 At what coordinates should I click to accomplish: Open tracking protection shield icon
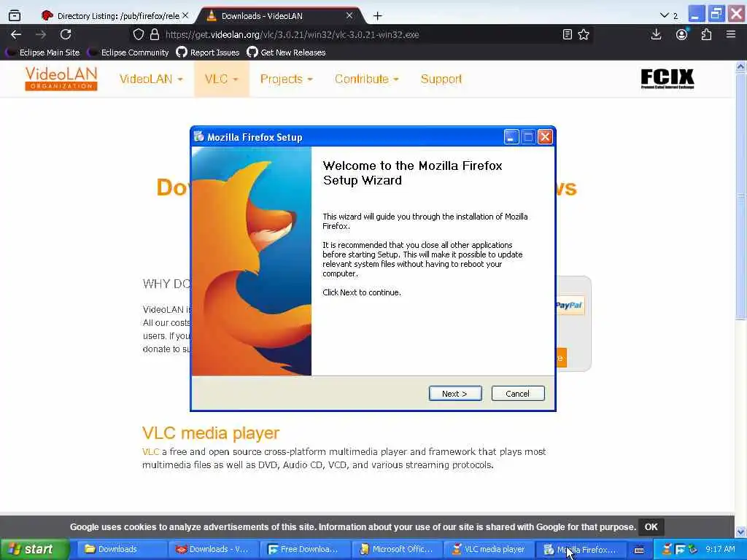[138, 34]
